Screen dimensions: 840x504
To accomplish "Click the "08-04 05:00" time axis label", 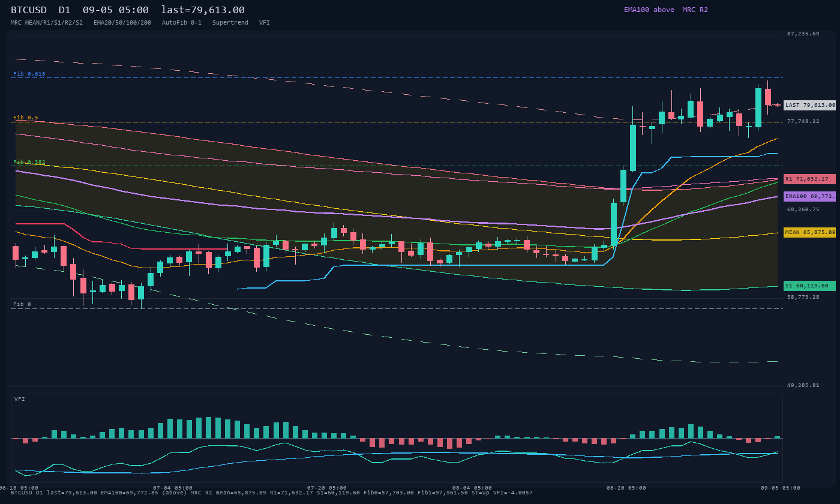I will (472, 488).
